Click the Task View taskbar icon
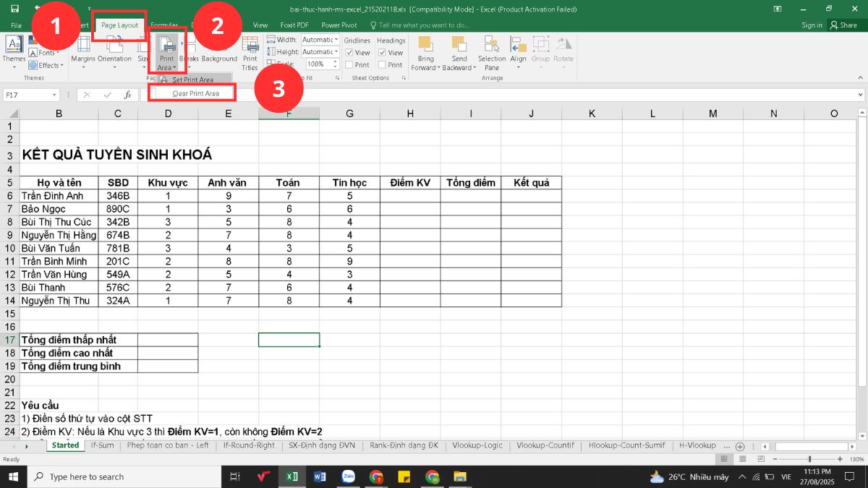The width and height of the screenshot is (868, 488). 234,476
